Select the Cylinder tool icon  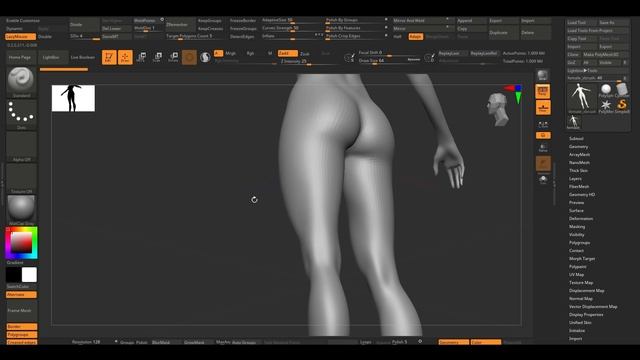click(x=622, y=90)
